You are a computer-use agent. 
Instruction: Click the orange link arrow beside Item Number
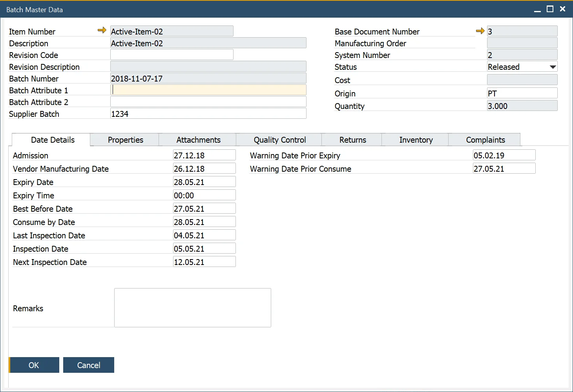tap(102, 30)
